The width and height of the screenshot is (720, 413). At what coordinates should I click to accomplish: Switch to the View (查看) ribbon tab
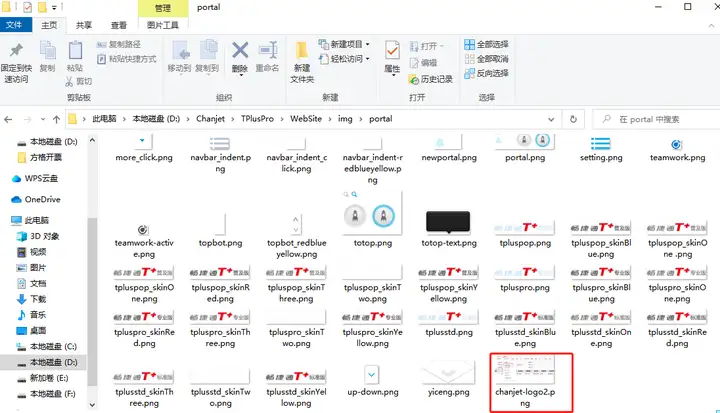[x=118, y=25]
